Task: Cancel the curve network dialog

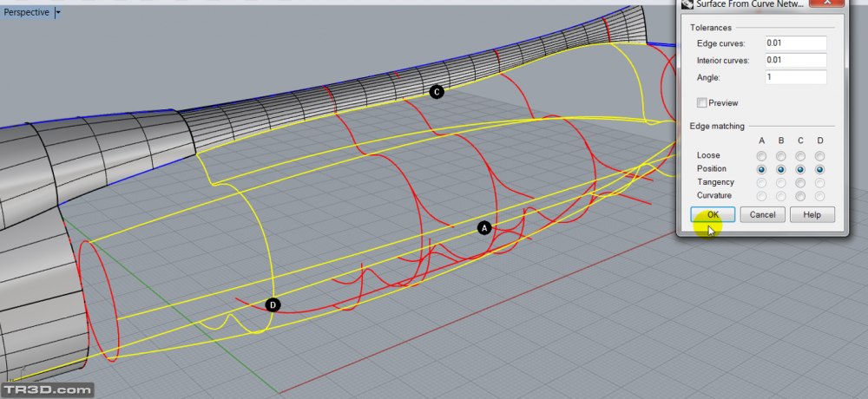Action: (762, 214)
